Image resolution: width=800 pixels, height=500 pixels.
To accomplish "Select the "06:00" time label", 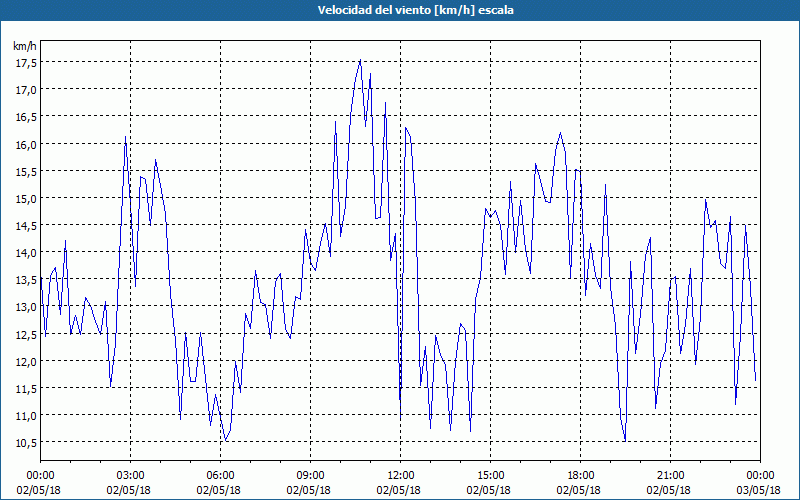I will pyautogui.click(x=220, y=476).
